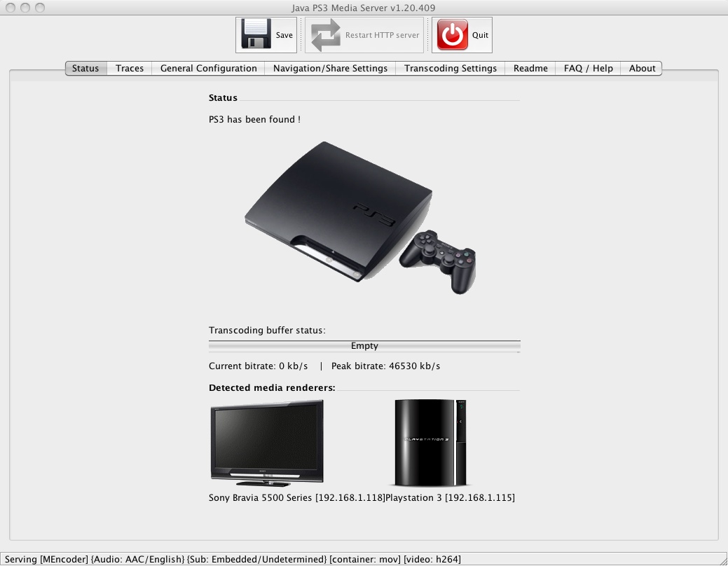View the About tab
This screenshot has width=728, height=566.
[641, 68]
